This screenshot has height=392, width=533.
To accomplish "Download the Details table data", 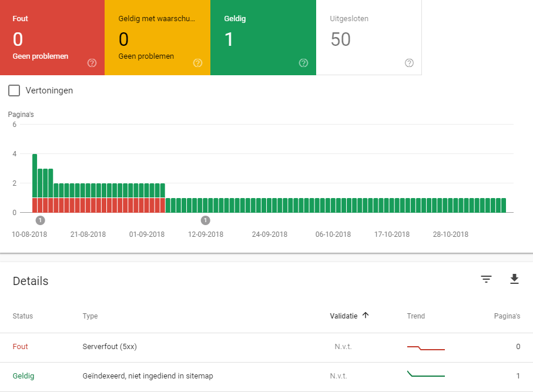I will click(514, 279).
